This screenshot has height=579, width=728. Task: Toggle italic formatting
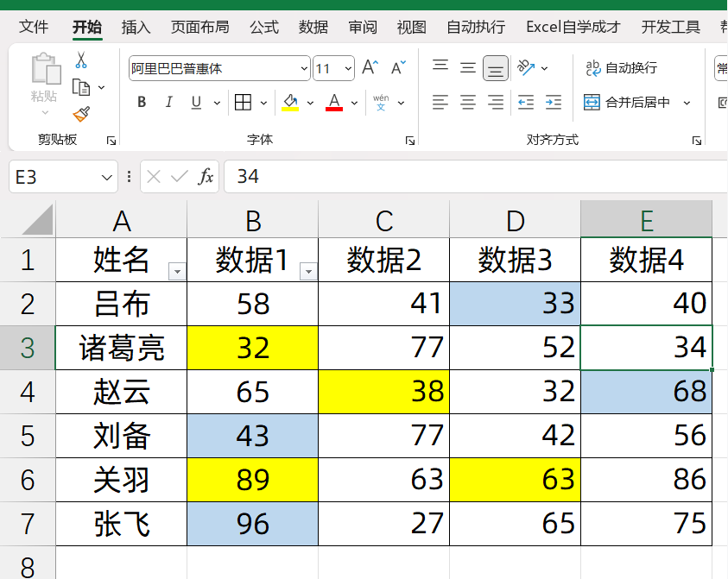pos(169,102)
